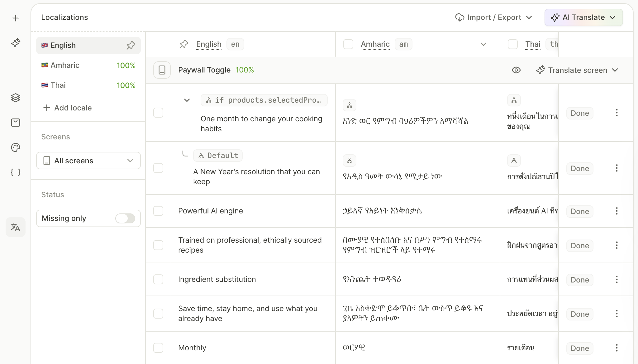Click Add locale

(68, 108)
